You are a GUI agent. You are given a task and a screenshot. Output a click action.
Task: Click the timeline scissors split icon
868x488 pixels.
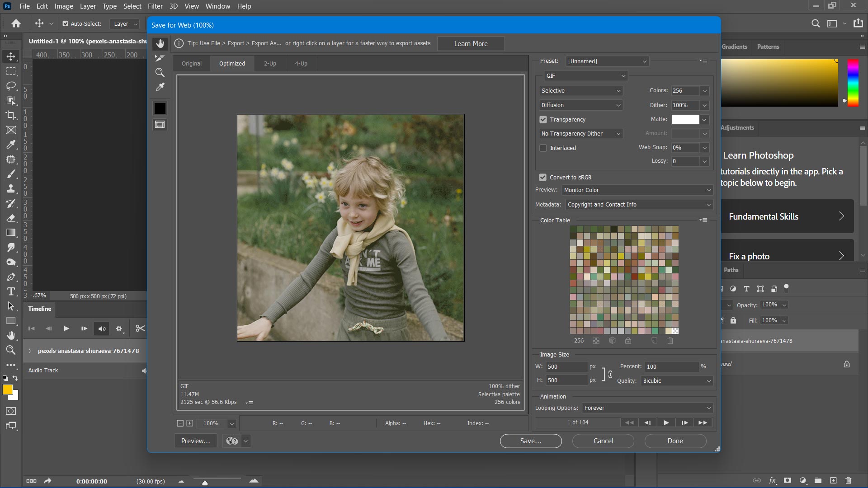(x=140, y=328)
